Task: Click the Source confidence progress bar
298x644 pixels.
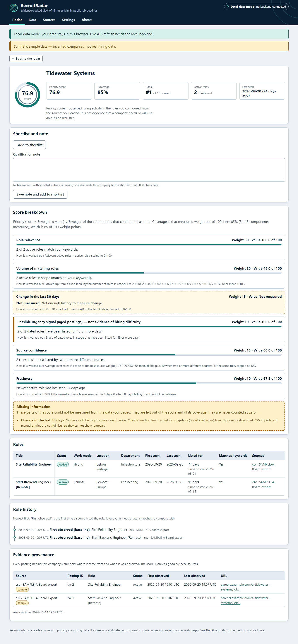Action: (149, 355)
